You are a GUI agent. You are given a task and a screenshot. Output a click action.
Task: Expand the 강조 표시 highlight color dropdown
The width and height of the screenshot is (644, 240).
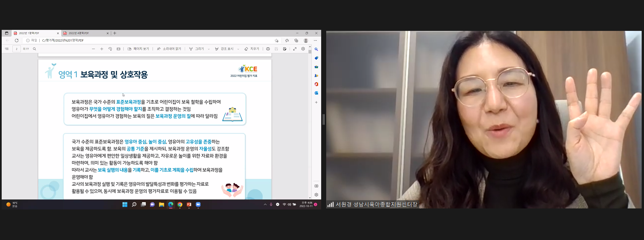238,49
